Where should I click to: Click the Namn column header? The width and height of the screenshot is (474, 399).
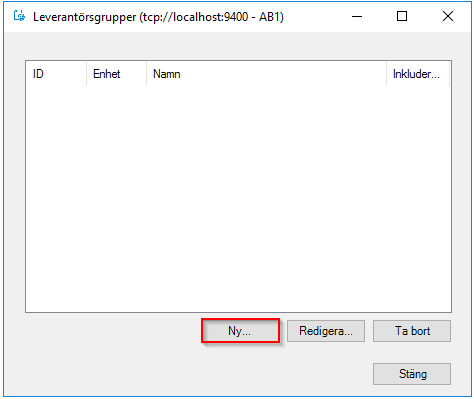point(266,74)
